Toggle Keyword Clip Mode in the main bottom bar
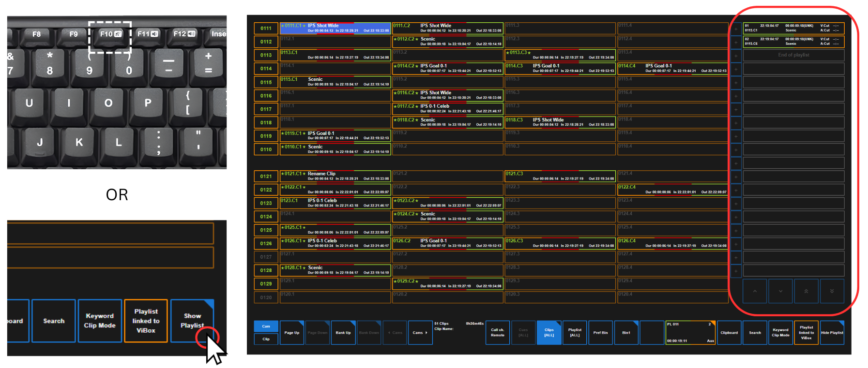This screenshot has height=368, width=868. coord(780,333)
